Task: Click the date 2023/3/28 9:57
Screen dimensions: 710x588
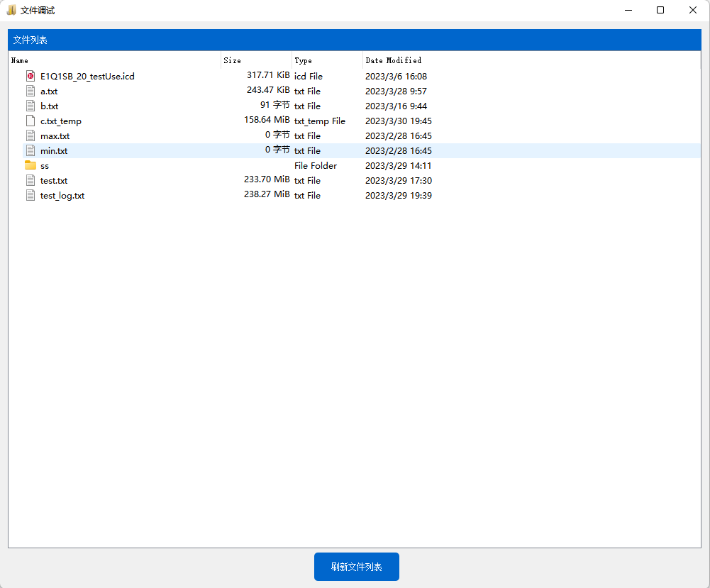Action: click(x=396, y=91)
